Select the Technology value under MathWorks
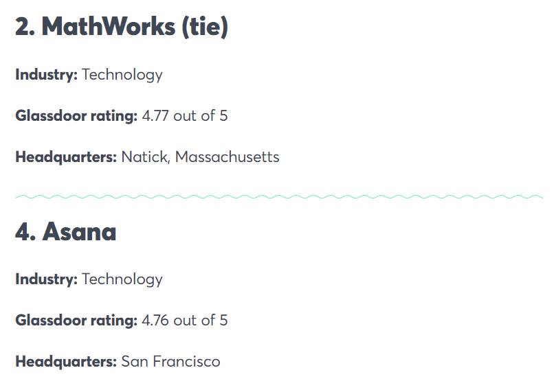This screenshot has width=556, height=392. [x=122, y=75]
